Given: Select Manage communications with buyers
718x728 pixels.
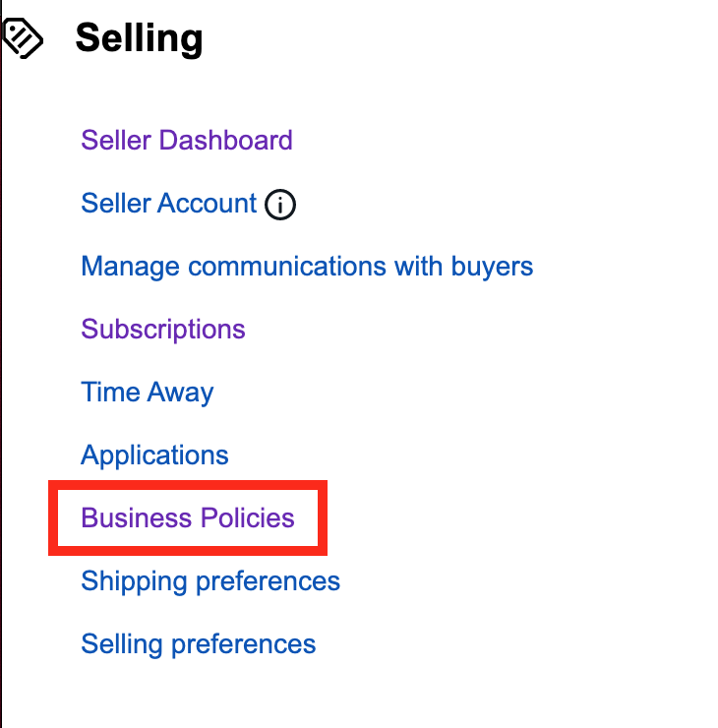Looking at the screenshot, I should pyautogui.click(x=307, y=267).
